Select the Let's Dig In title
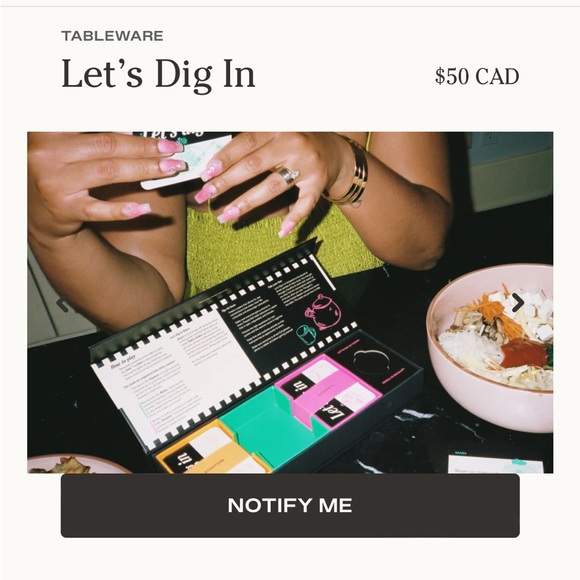The width and height of the screenshot is (580, 580). point(158,74)
